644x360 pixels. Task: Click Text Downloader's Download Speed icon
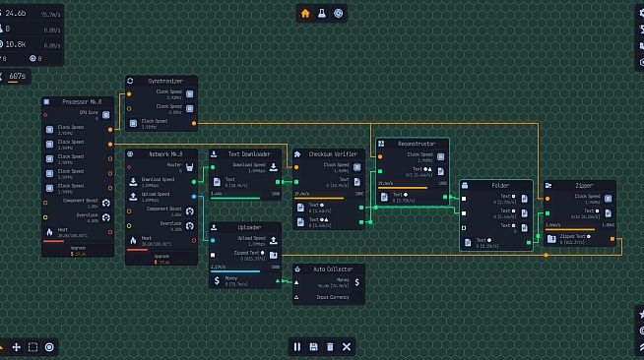[x=274, y=167]
